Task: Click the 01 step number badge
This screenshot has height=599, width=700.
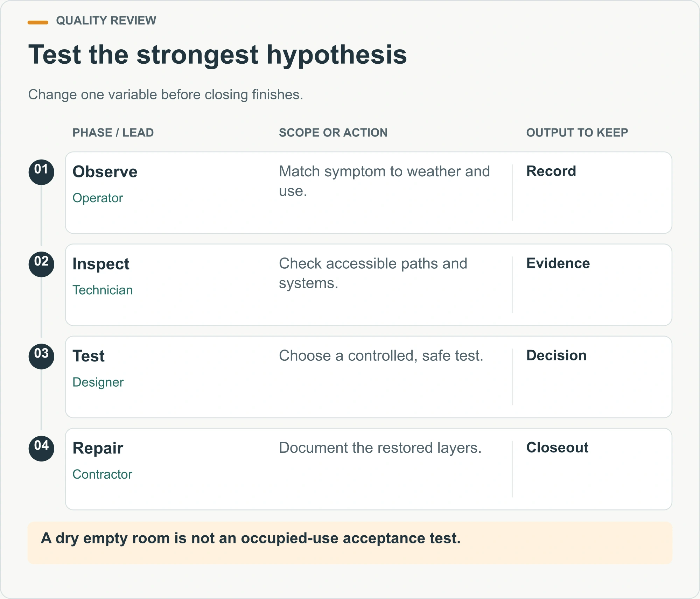Action: (41, 172)
